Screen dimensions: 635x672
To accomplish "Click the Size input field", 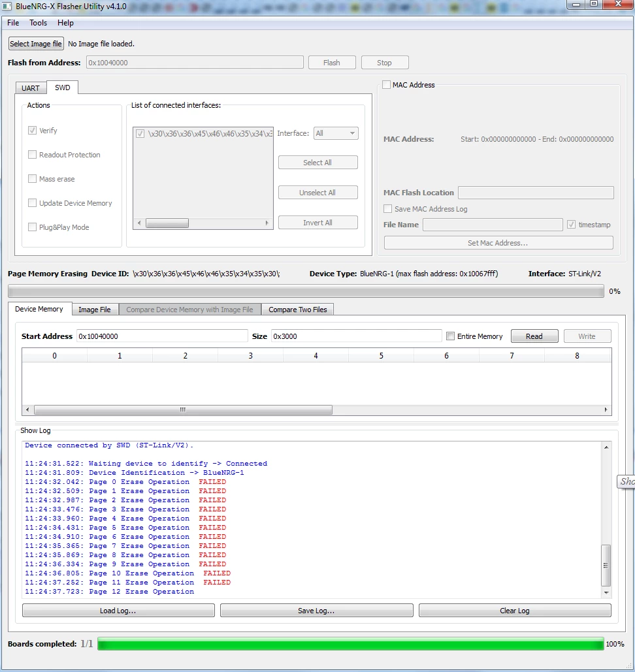I will pyautogui.click(x=356, y=336).
